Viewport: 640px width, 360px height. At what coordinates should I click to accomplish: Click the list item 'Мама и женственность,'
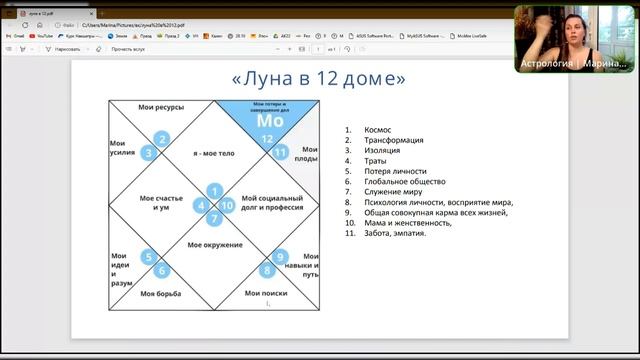click(408, 223)
